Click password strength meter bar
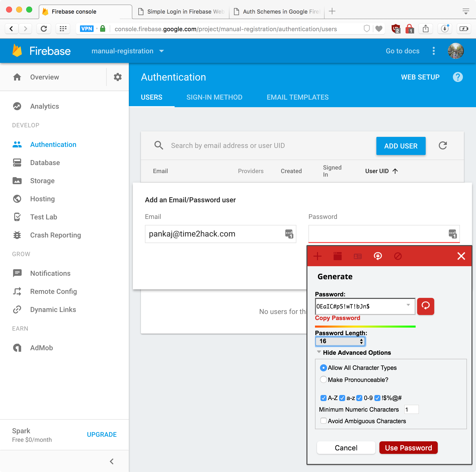Image resolution: width=476 pixels, height=472 pixels. tap(365, 327)
